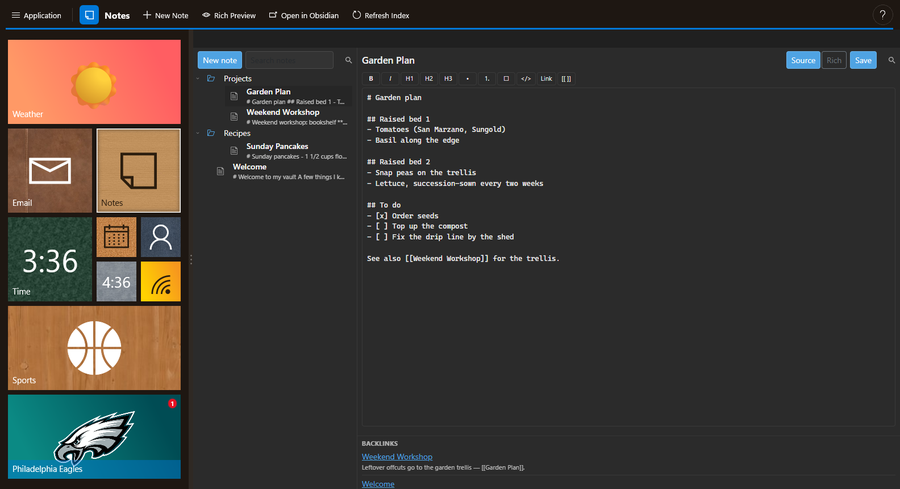This screenshot has width=900, height=489.
Task: Click the Sunday Pancakes document icon
Action: [234, 151]
